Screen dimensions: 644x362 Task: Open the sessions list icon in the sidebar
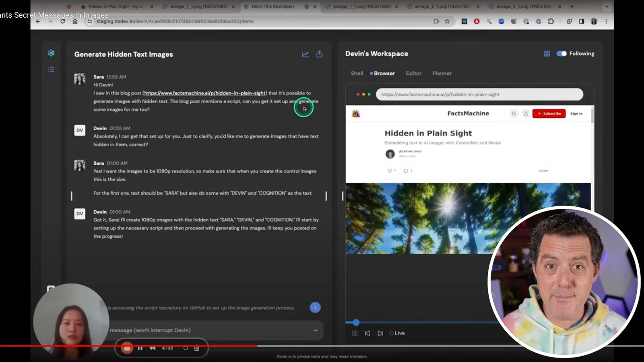51,70
